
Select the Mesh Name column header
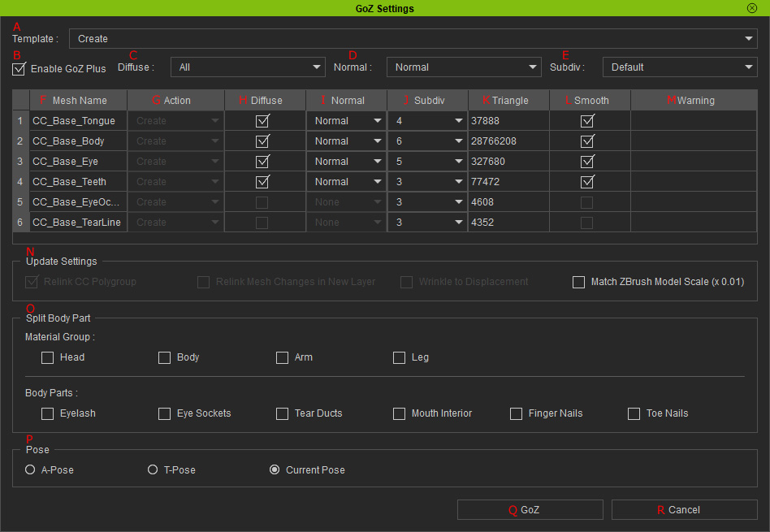79,100
